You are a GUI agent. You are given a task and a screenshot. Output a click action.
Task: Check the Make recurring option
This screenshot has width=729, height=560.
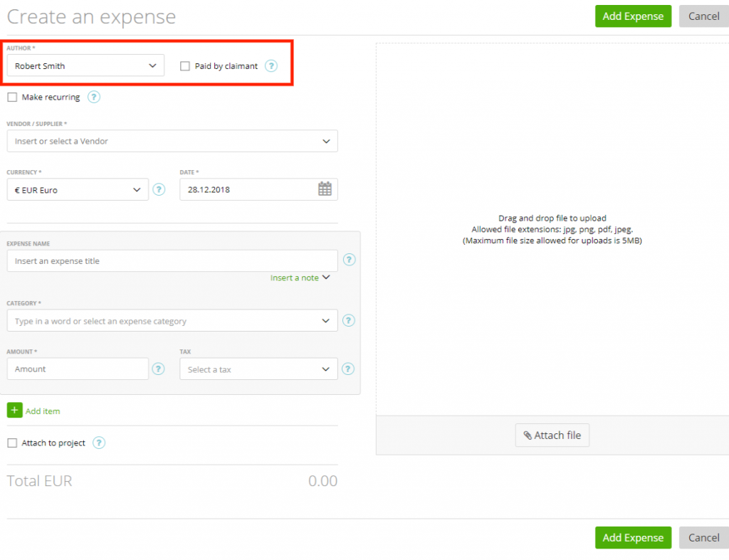[11, 97]
